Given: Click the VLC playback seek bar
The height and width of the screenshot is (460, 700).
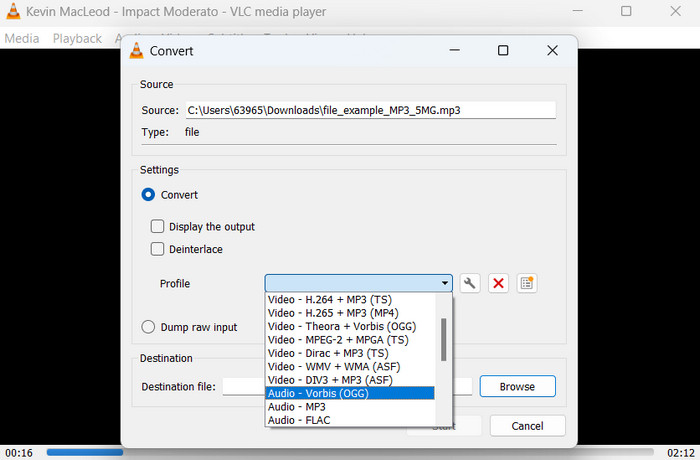Looking at the screenshot, I should [x=350, y=452].
